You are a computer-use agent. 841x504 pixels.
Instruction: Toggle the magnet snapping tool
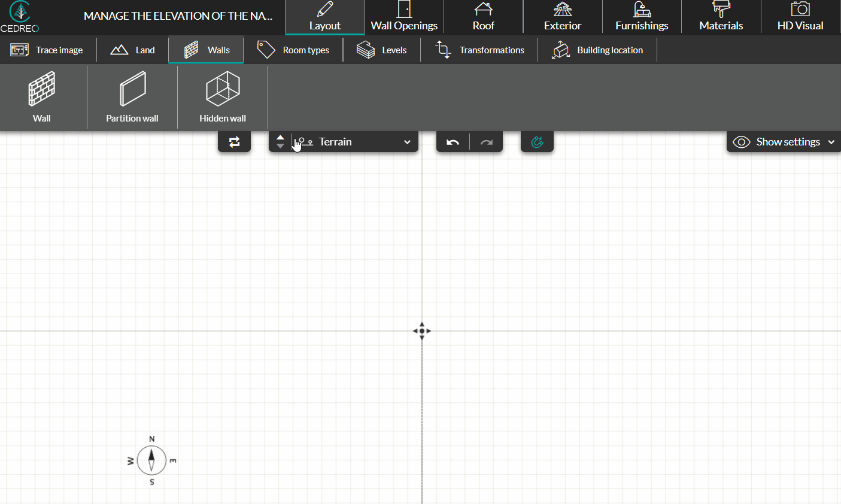pos(537,142)
